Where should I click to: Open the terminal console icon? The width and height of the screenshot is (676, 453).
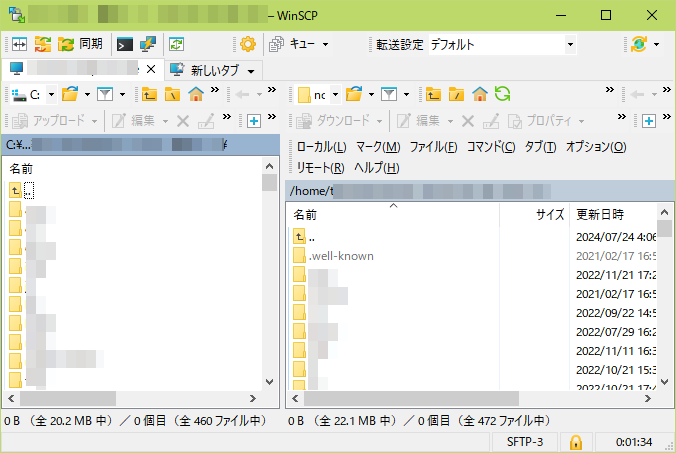click(x=125, y=44)
